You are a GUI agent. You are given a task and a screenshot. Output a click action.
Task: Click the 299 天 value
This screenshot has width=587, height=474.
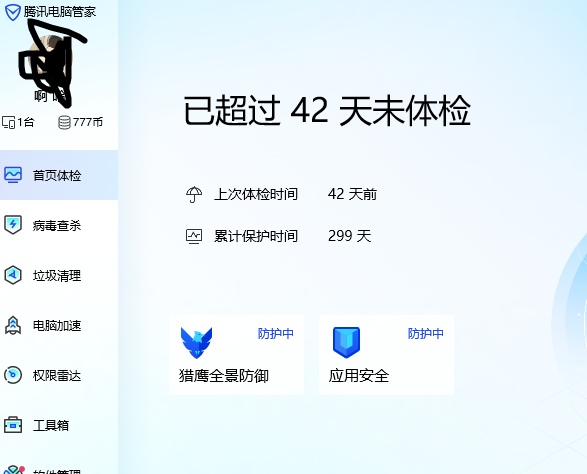tap(350, 236)
